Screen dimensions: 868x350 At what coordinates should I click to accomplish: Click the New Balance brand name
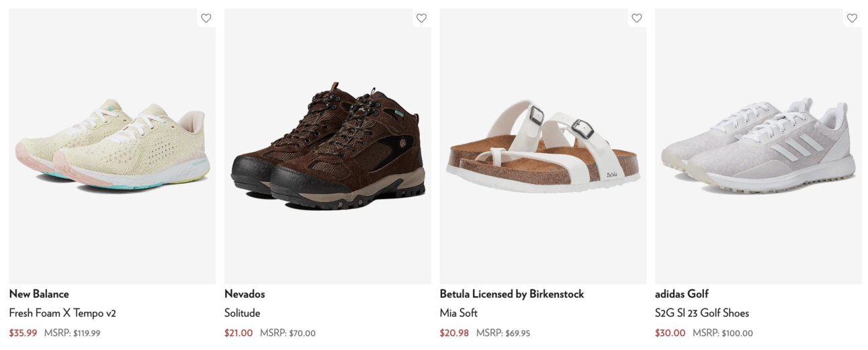39,294
